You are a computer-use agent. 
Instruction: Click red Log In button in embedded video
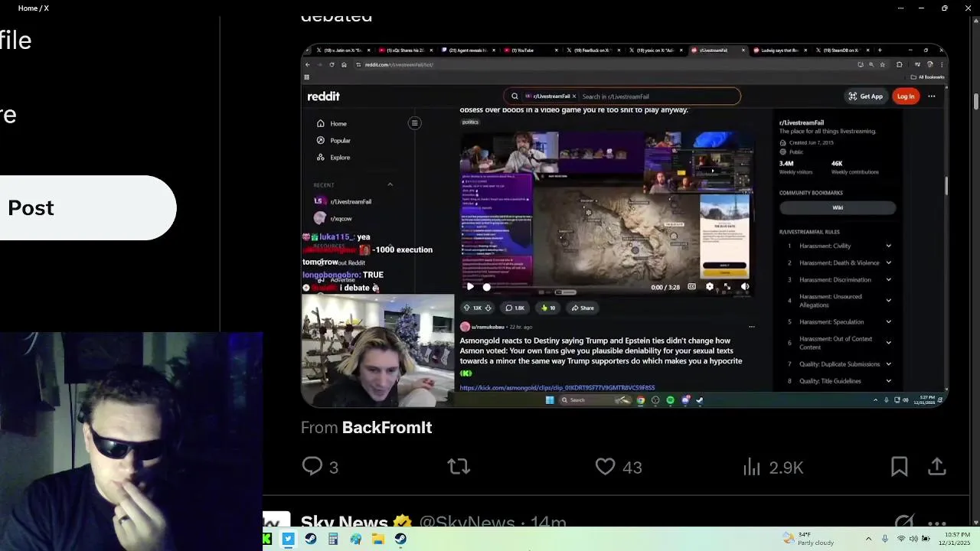tap(906, 96)
